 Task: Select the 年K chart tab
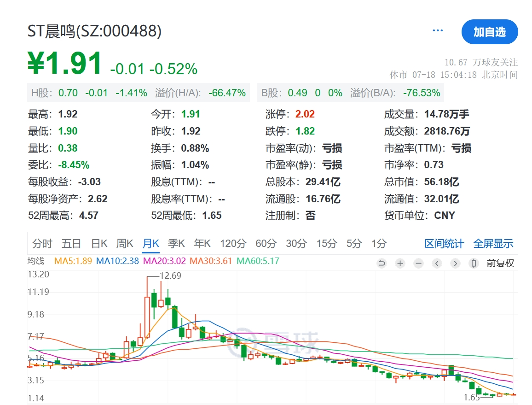[202, 244]
